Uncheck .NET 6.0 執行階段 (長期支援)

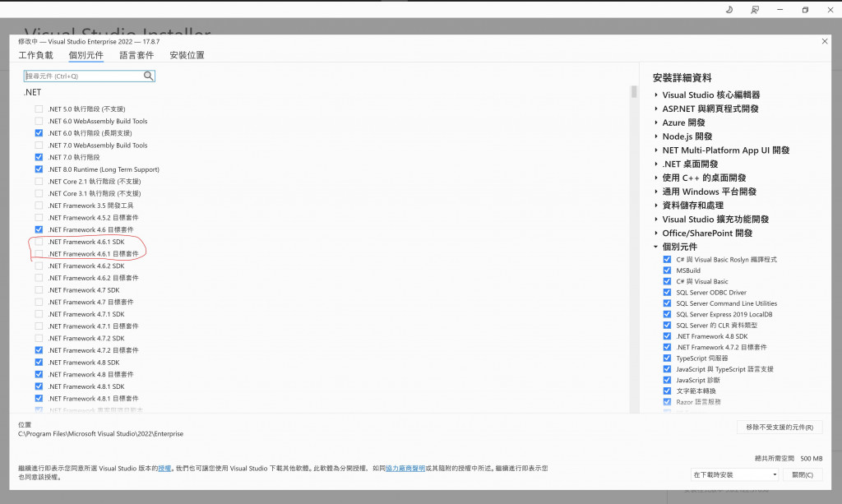coord(39,133)
